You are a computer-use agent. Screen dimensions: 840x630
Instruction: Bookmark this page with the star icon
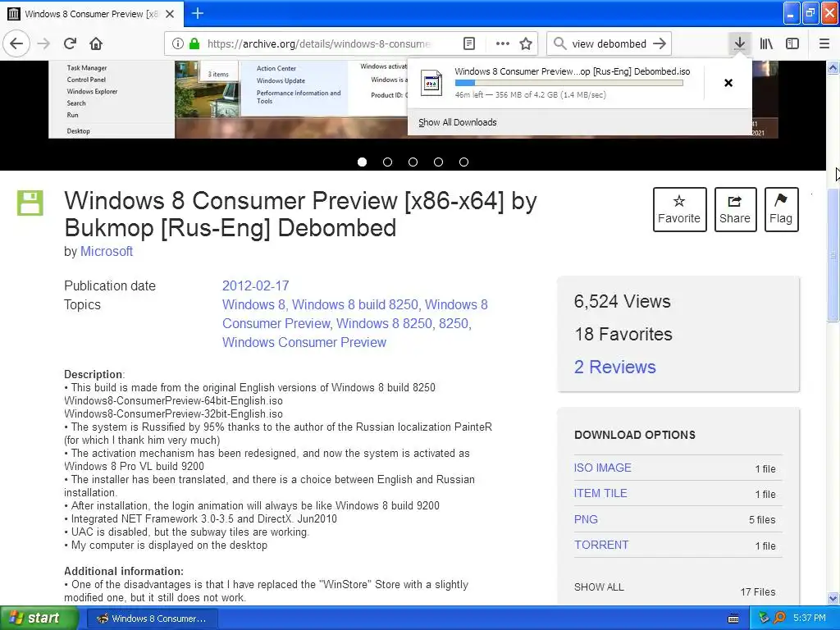point(526,43)
